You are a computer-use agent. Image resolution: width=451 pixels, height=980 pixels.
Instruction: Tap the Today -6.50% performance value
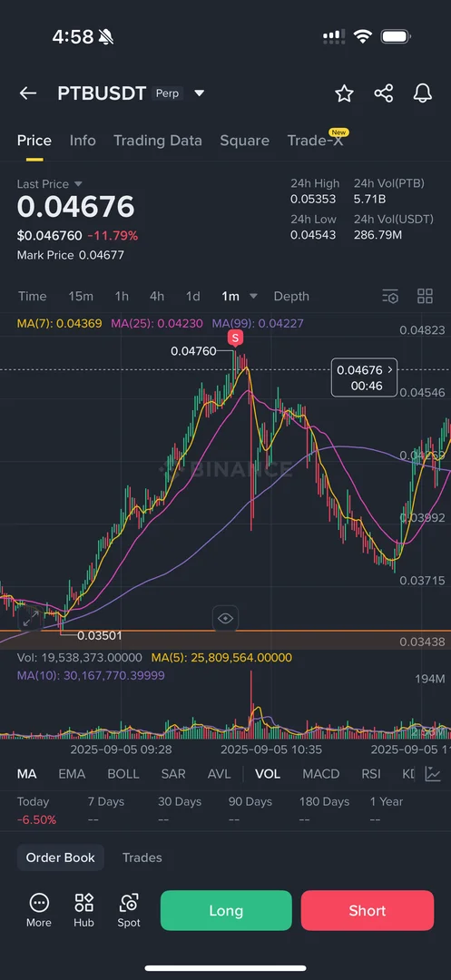coord(36,819)
